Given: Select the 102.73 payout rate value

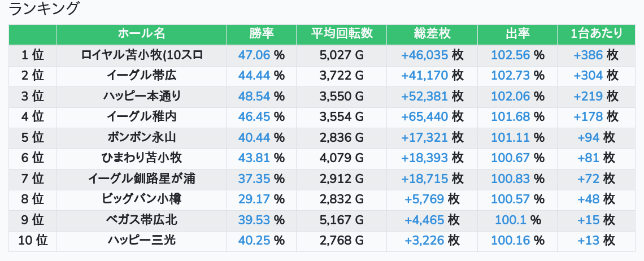Looking at the screenshot, I should coord(511,76).
